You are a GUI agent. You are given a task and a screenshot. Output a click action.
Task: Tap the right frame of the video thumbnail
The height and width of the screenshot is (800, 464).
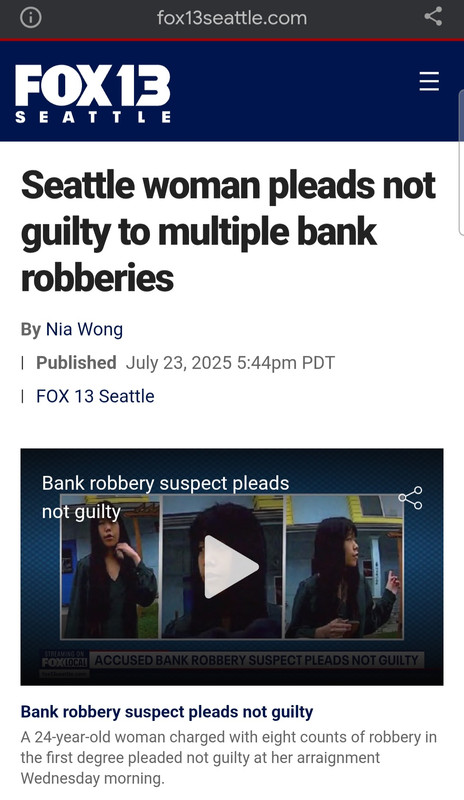click(344, 567)
